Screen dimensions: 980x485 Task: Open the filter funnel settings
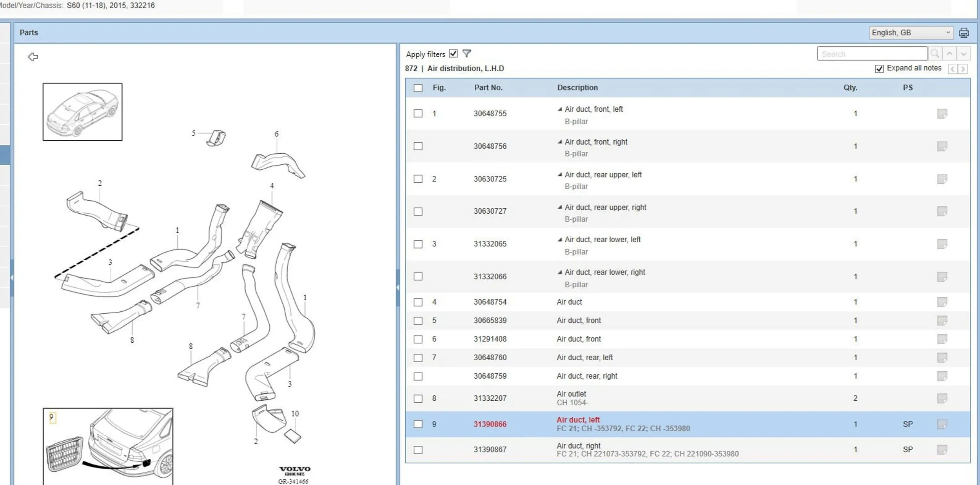[x=466, y=53]
